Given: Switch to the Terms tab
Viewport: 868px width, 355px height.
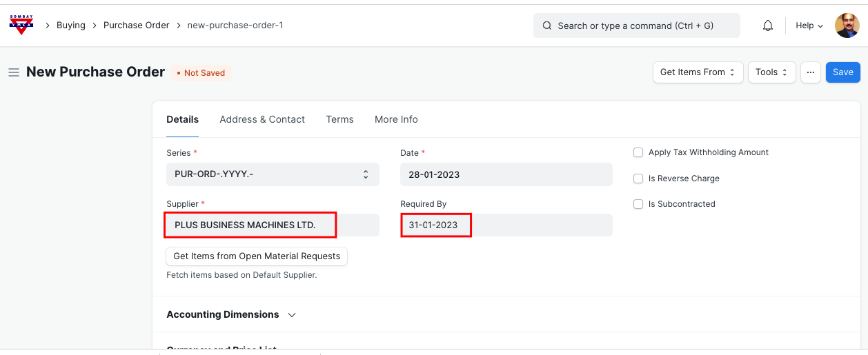Looking at the screenshot, I should pyautogui.click(x=339, y=119).
